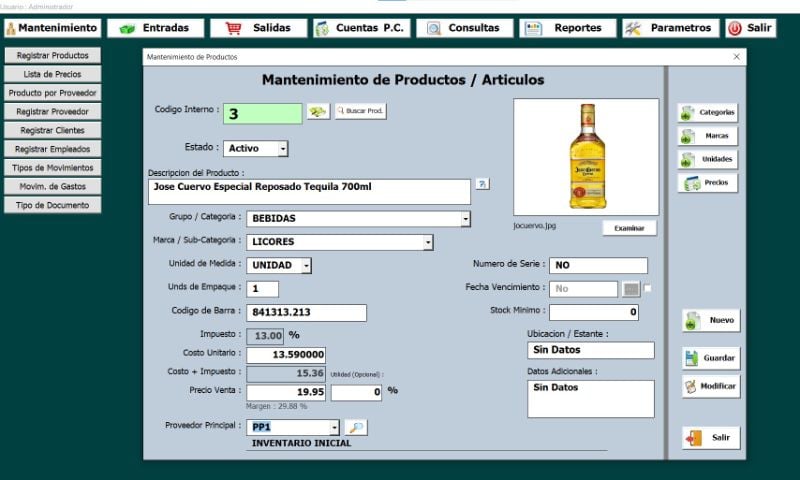Click the Buscar Prod. search button
Viewport: 800px width, 480px height.
(x=360, y=111)
